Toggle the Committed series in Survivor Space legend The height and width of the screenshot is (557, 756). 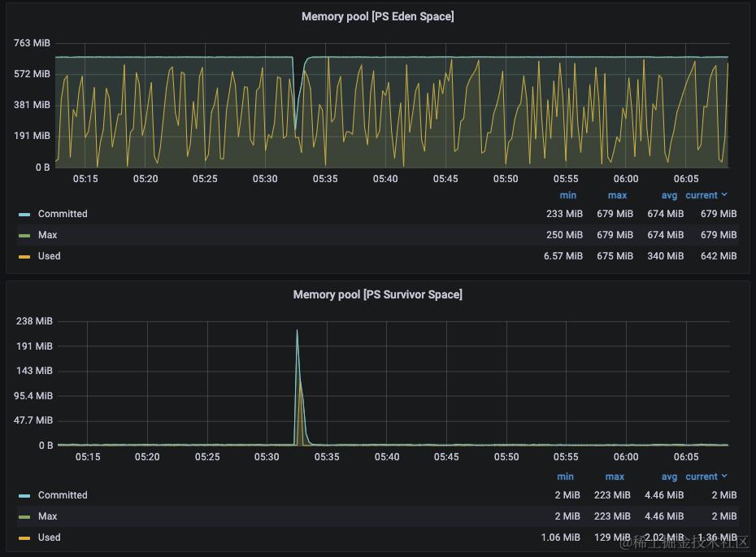click(63, 495)
